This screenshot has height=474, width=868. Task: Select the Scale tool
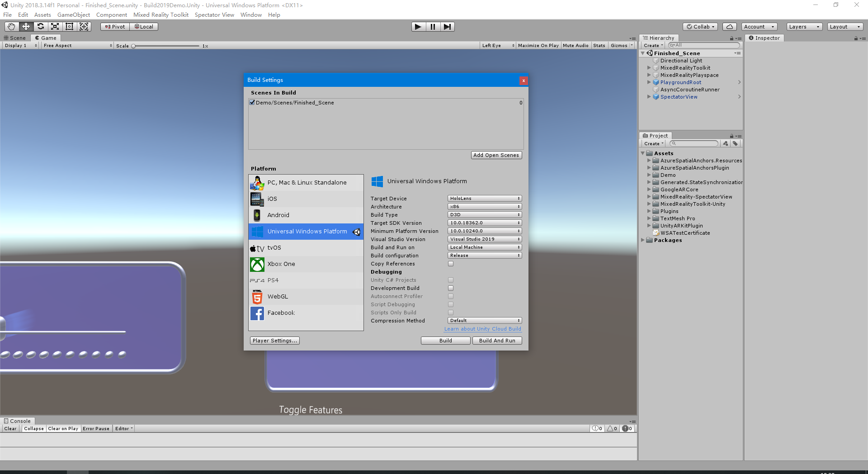[x=55, y=27]
